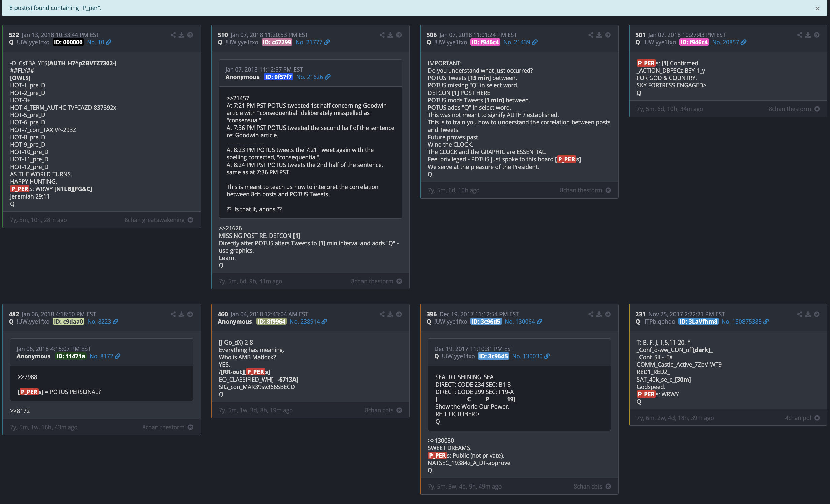
Task: Open post 231 with the arrow circle icon
Action: click(x=817, y=314)
